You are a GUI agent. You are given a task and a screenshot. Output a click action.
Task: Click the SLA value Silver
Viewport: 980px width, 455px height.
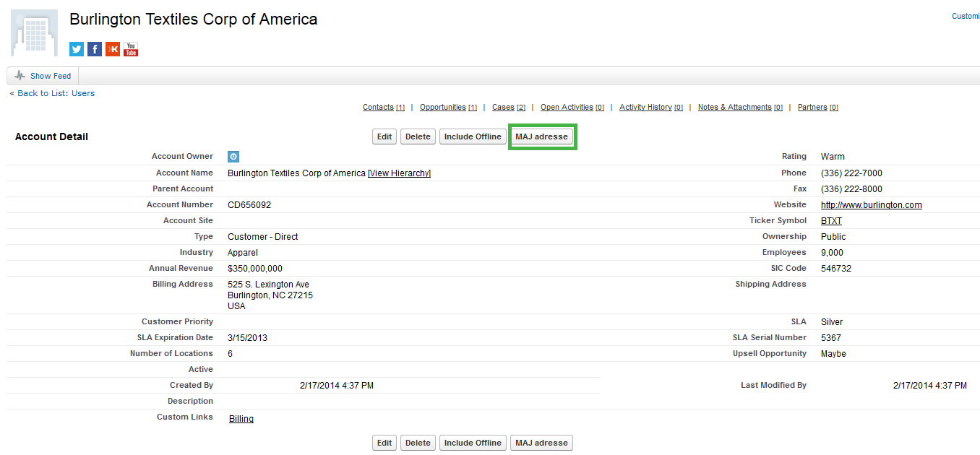(832, 322)
